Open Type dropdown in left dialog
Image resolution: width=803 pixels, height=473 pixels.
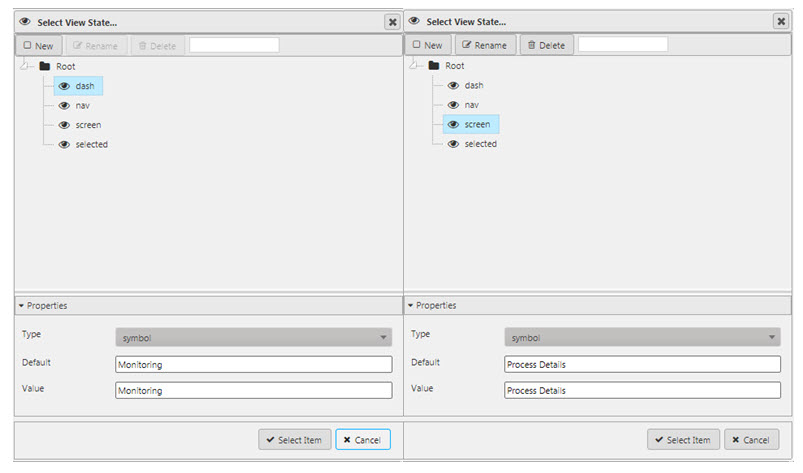(254, 338)
